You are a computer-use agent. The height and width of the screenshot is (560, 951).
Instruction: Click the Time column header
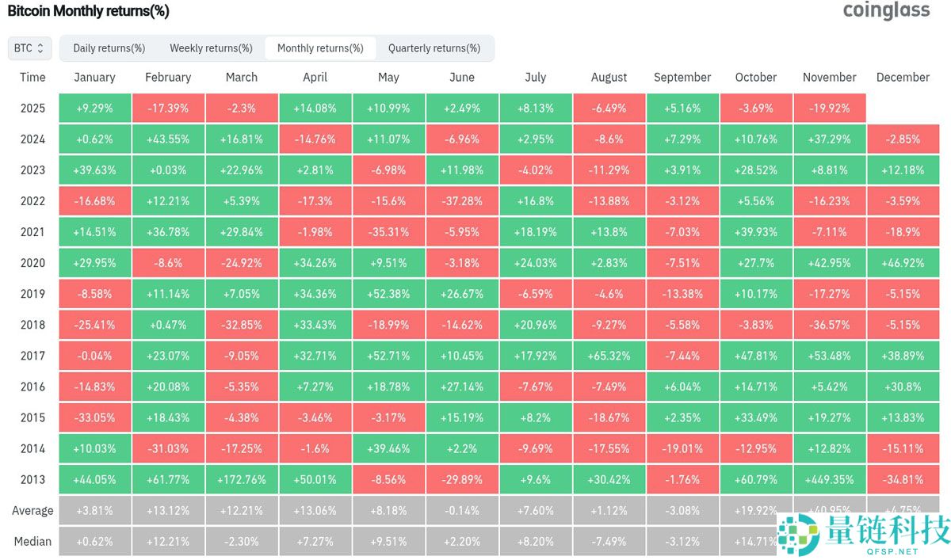coord(32,78)
